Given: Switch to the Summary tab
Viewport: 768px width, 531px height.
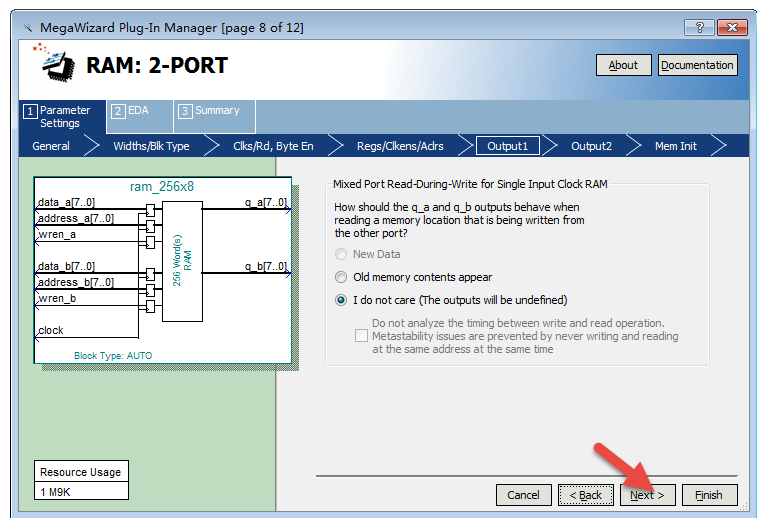Looking at the screenshot, I should [215, 117].
